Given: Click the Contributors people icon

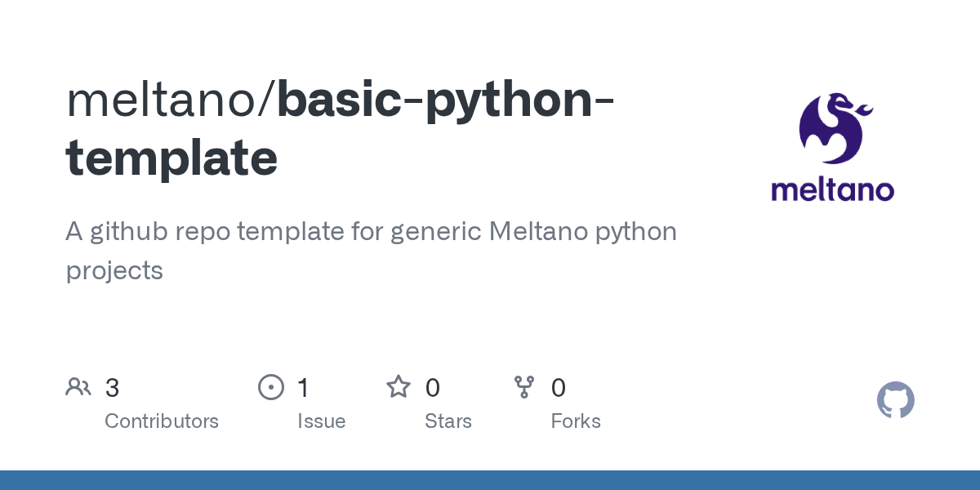Looking at the screenshot, I should tap(78, 387).
